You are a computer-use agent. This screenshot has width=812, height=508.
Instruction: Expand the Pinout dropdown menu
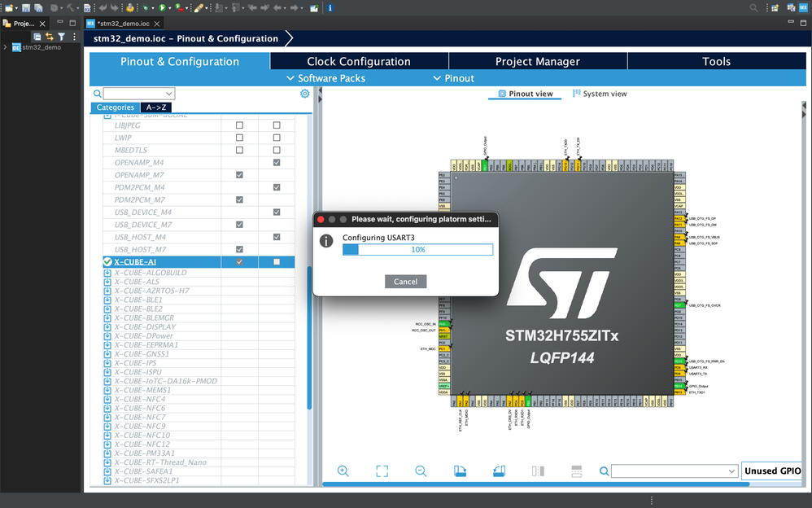point(454,78)
